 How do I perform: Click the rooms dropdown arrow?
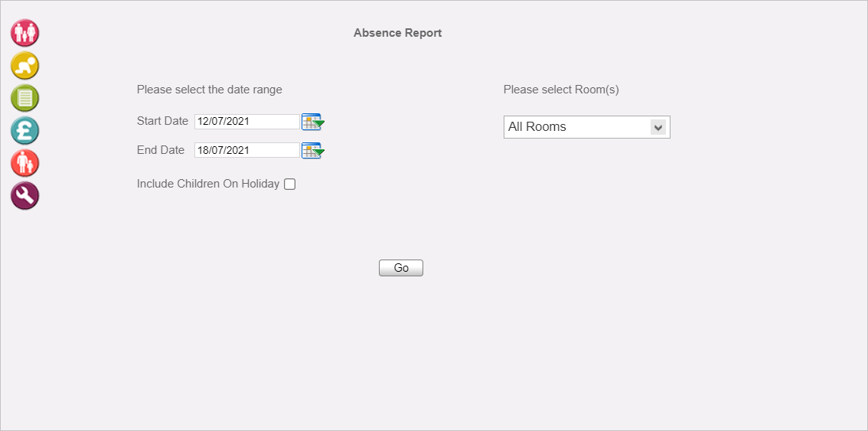point(658,127)
